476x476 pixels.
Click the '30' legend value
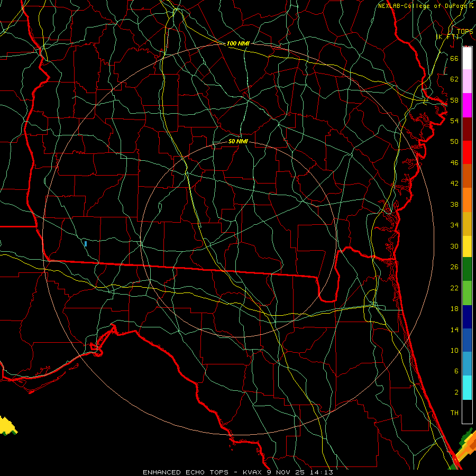click(x=454, y=246)
